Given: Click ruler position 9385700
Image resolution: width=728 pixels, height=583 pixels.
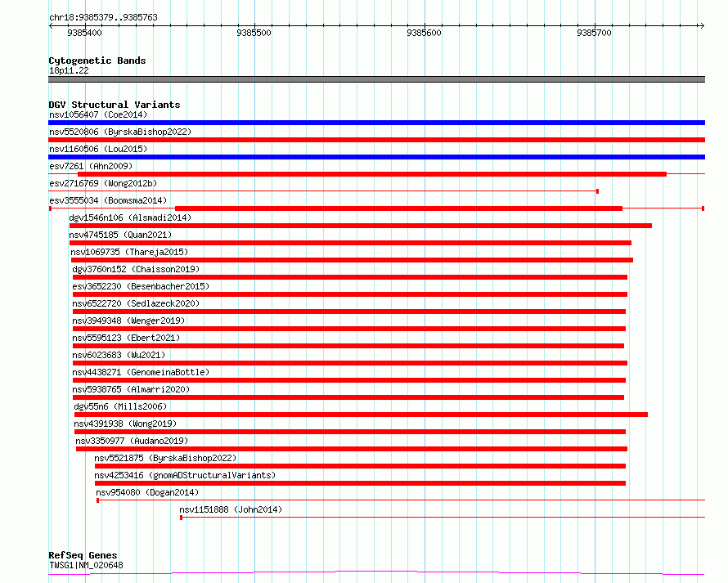Looking at the screenshot, I should 595,33.
